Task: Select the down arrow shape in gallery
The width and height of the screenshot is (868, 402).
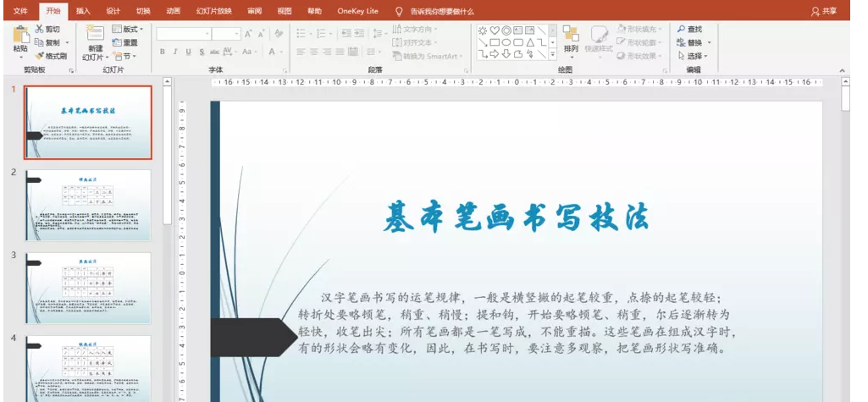Action: pyautogui.click(x=506, y=53)
